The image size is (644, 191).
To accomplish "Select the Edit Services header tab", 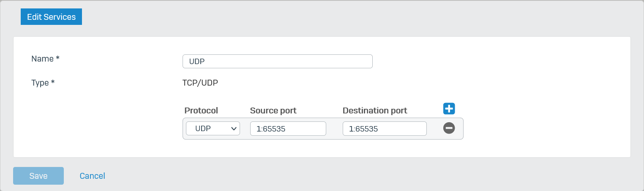I will [x=51, y=17].
